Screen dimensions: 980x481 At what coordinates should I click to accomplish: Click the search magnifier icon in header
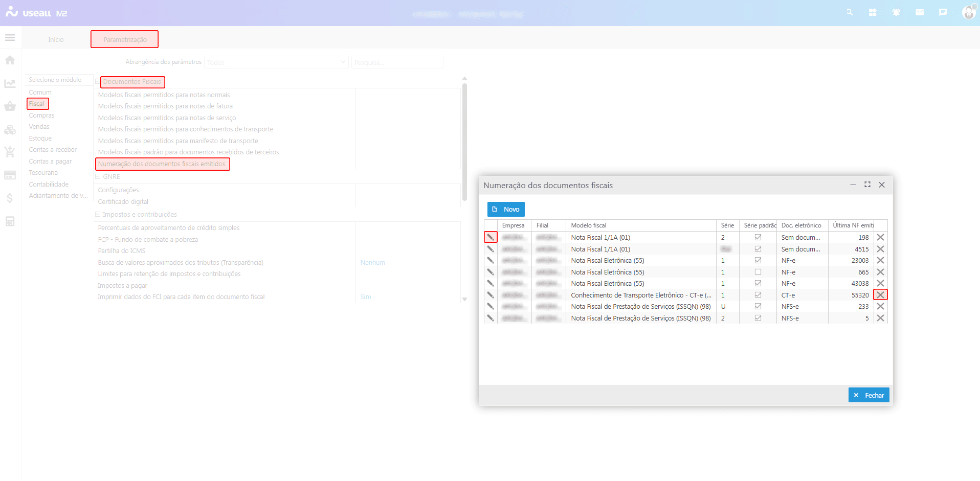(850, 12)
